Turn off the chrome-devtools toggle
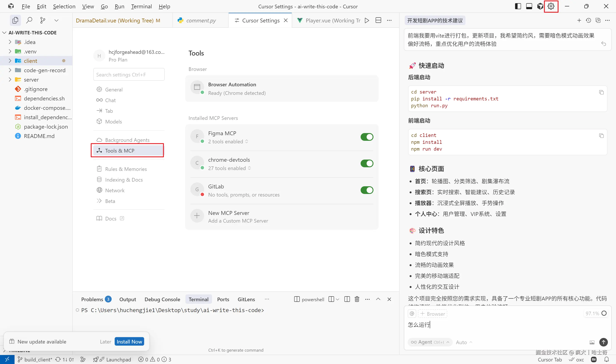Viewport: 616px width, 364px height. point(367,163)
